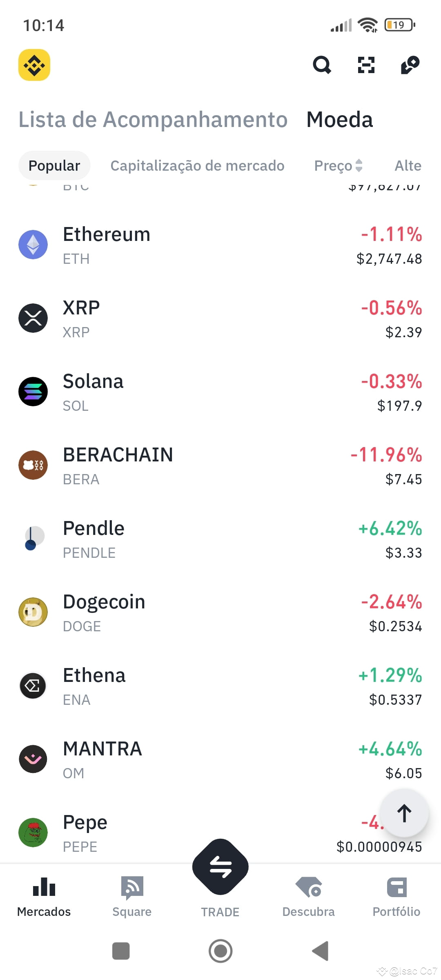Open the search magnifier icon
Viewport: 441px width, 980px height.
pyautogui.click(x=322, y=65)
